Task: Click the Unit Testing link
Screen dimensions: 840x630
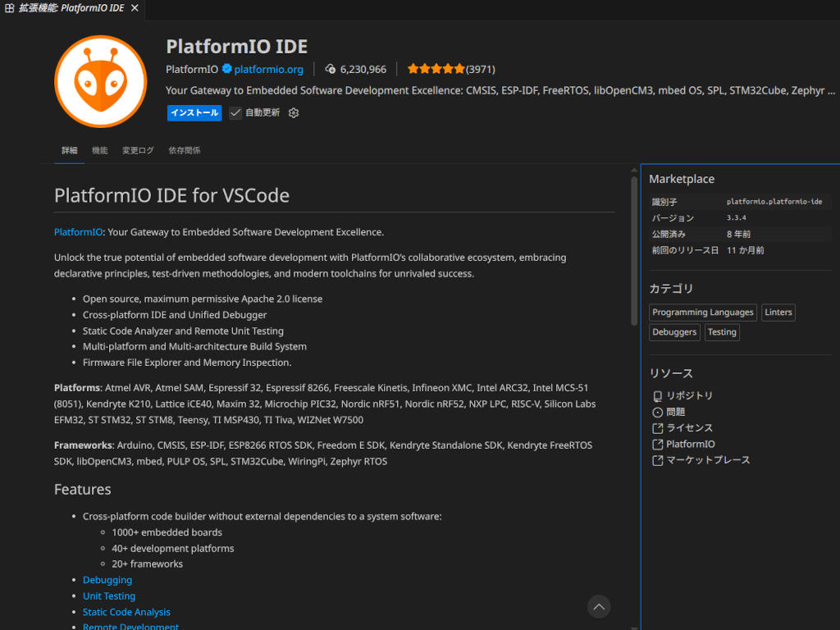Action: [x=109, y=596]
